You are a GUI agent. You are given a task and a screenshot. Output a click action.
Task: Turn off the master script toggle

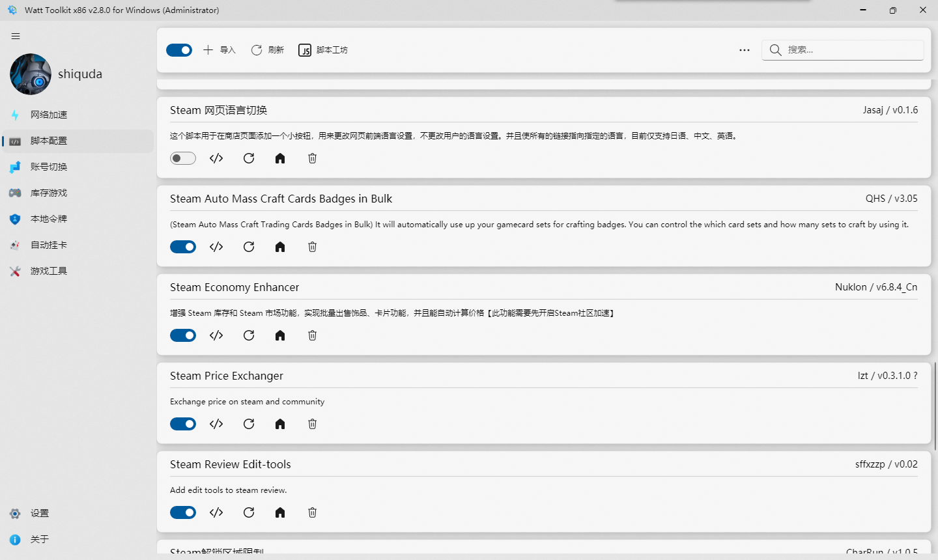tap(179, 49)
